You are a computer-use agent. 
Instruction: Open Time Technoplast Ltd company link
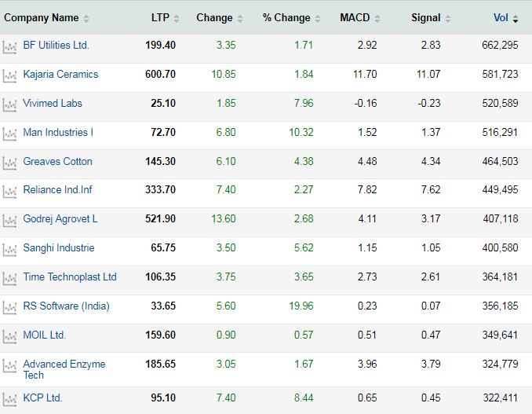point(70,277)
